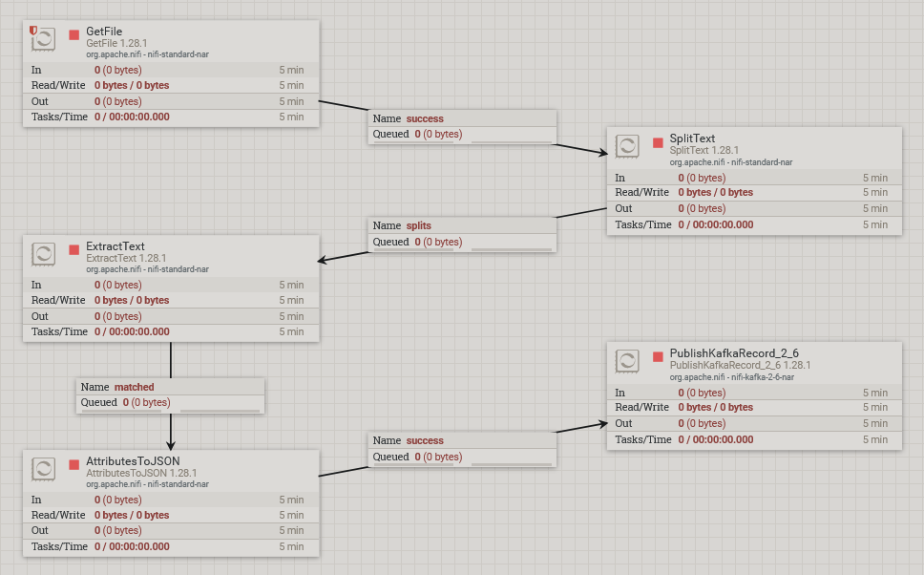Click the stopped square icon on GetFile
The width and height of the screenshot is (924, 575).
pos(73,32)
